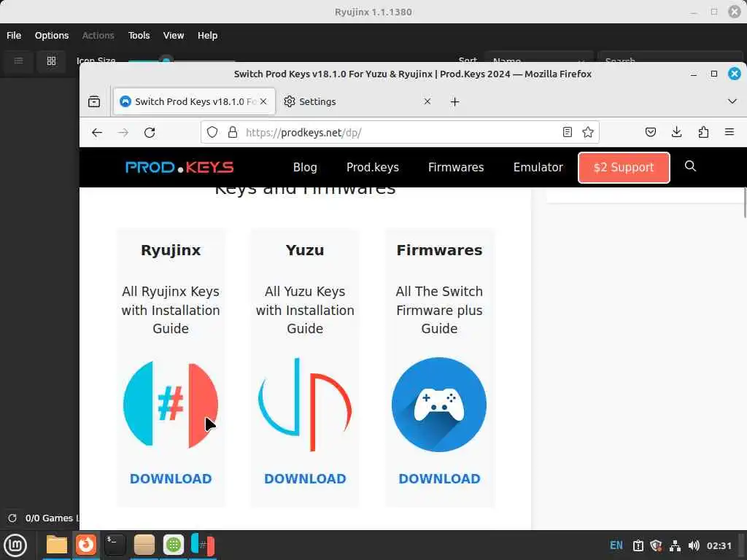Click the EN keyboard layout indicator
Image resolution: width=747 pixels, height=560 pixels.
pos(616,545)
